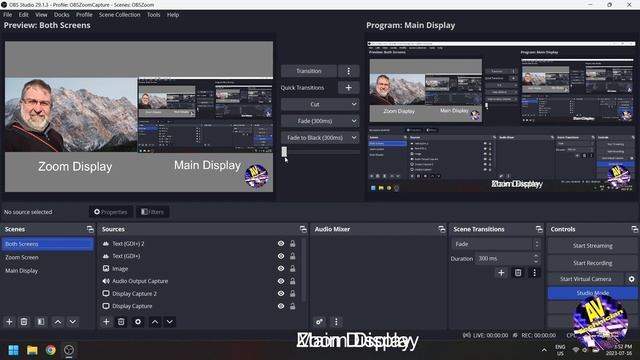Move scene up arrow in Scenes dock

[58, 322]
